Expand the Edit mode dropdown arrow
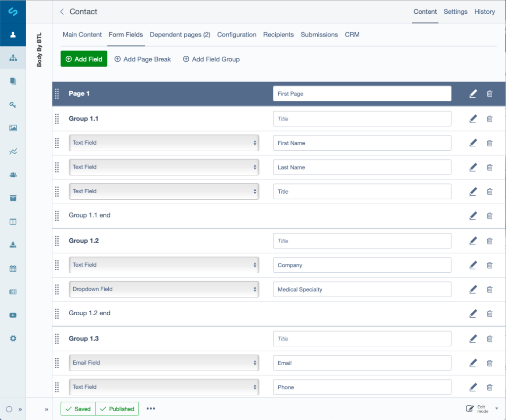Image resolution: width=506 pixels, height=420 pixels. pos(497,409)
